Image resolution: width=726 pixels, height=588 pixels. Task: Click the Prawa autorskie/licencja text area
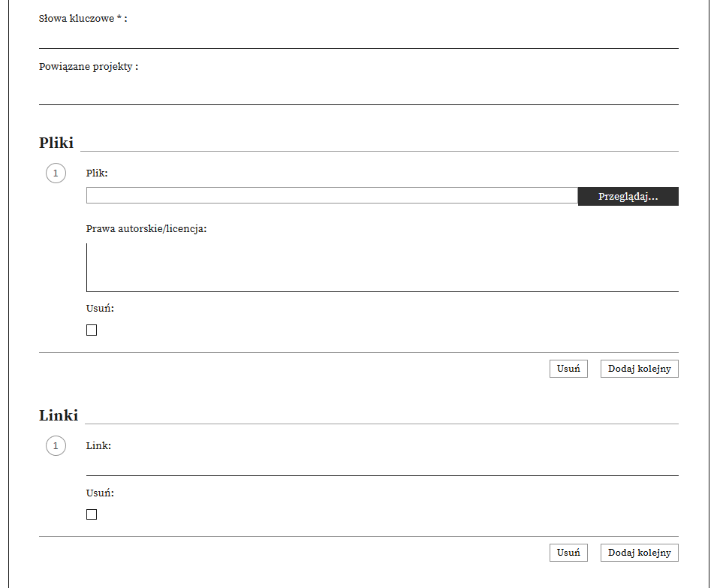382,267
